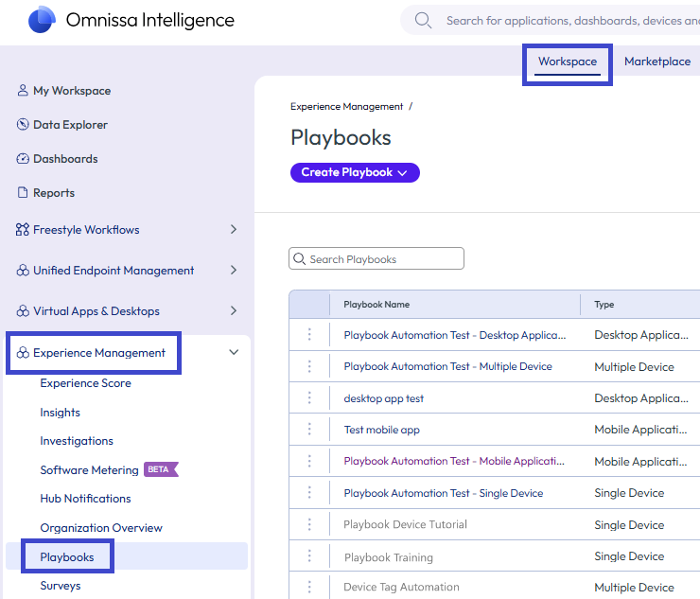Expand the Virtual Apps & Desktops chevron
700x599 pixels.
pyautogui.click(x=234, y=310)
